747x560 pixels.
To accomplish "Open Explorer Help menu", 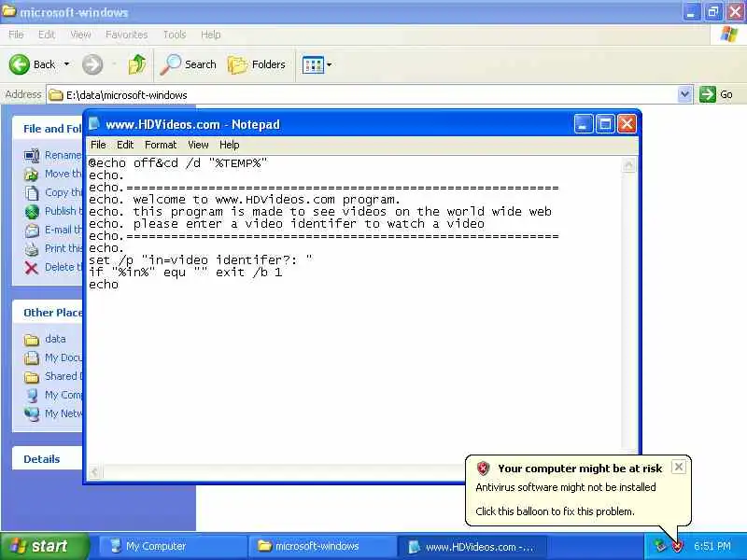I will tap(211, 35).
